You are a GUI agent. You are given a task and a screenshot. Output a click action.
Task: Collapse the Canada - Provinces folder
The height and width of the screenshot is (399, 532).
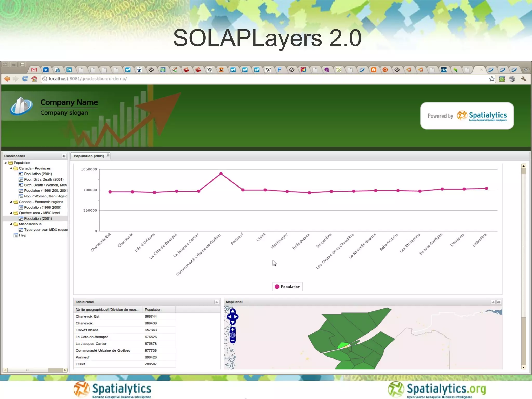point(11,168)
